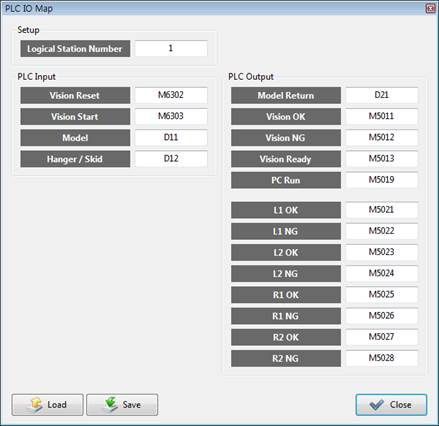Edit the L1 OK address field
Screen dimensions: 439x426
coord(382,210)
